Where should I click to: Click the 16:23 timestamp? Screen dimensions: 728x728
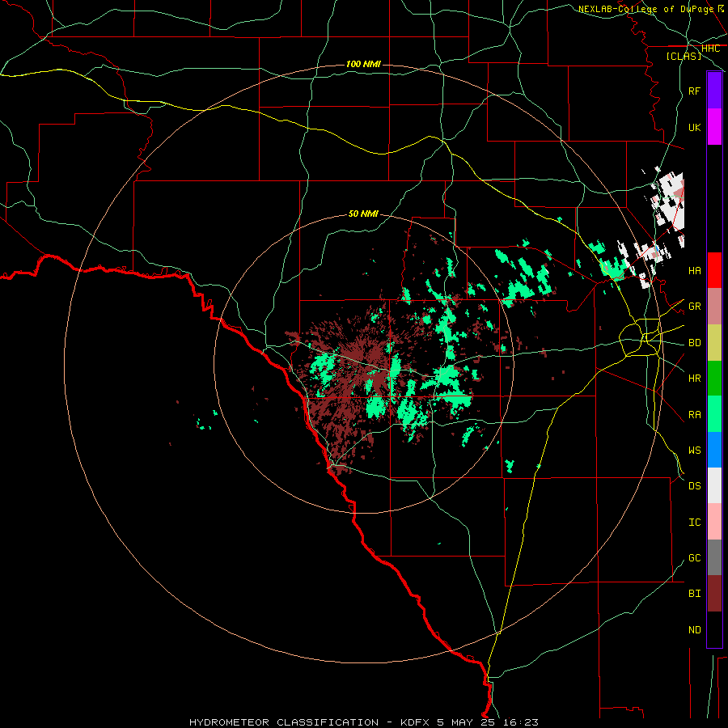(x=520, y=722)
